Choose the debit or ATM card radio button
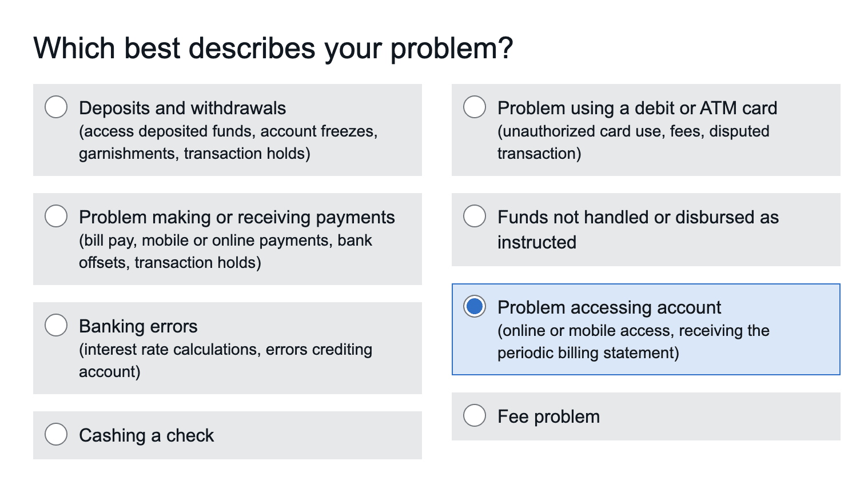 pos(475,107)
